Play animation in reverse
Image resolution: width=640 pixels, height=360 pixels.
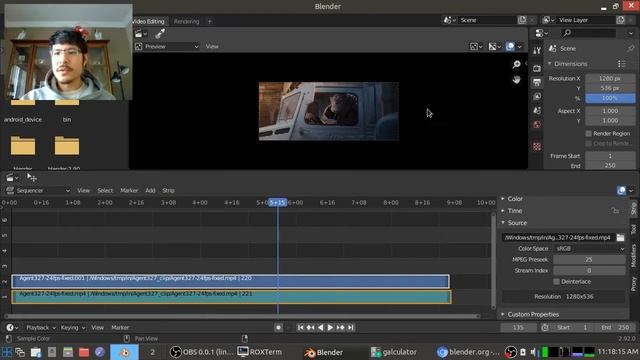click(x=320, y=327)
